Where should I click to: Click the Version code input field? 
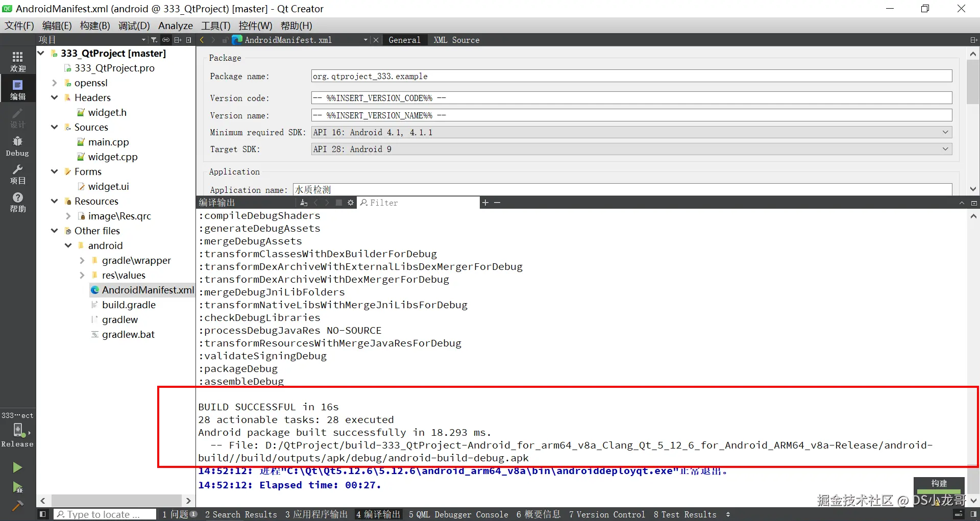[632, 98]
